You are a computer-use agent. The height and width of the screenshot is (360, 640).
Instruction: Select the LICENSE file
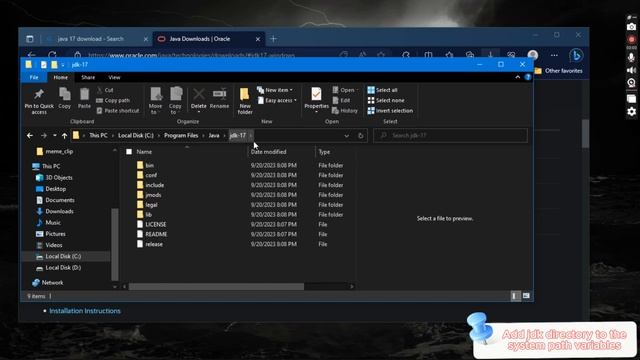(156, 224)
